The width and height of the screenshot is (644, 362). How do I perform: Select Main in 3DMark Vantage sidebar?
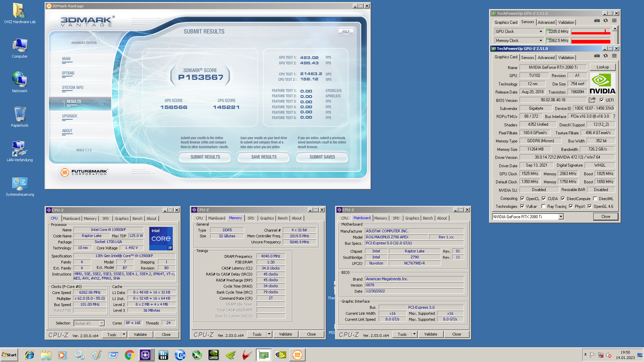coord(66,59)
